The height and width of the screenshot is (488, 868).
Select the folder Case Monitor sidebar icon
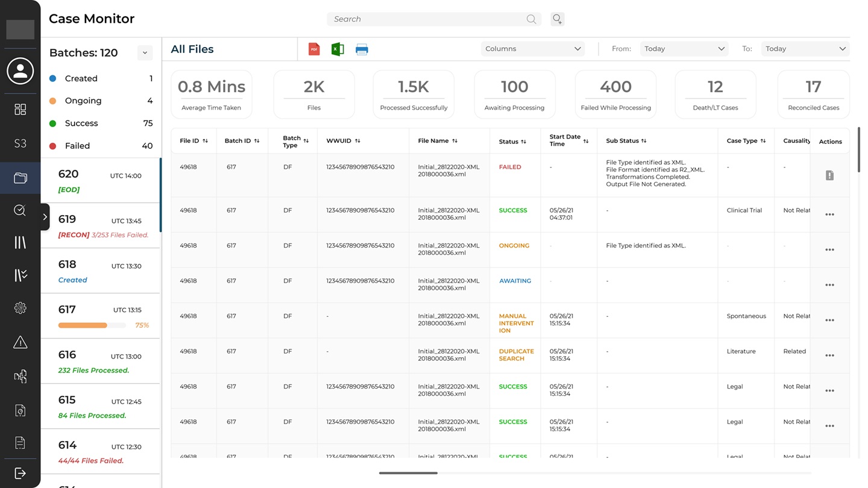click(x=20, y=178)
